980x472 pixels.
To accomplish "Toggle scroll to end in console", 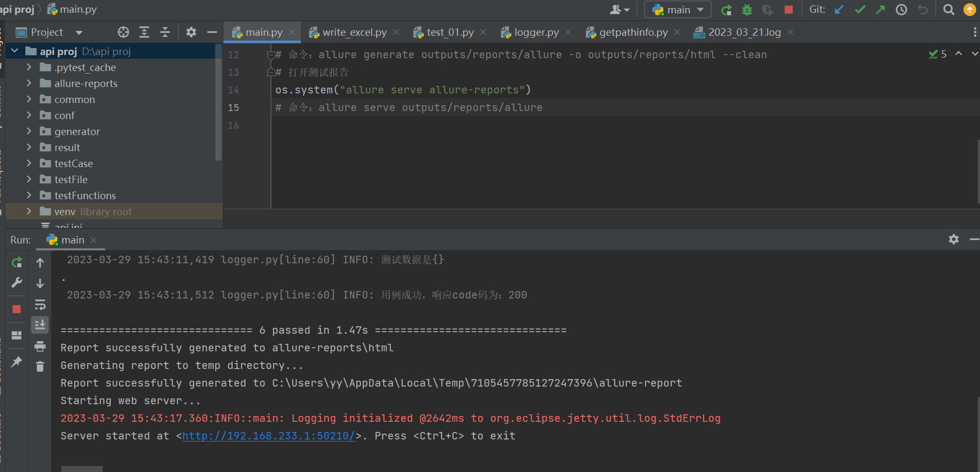I will click(x=40, y=325).
